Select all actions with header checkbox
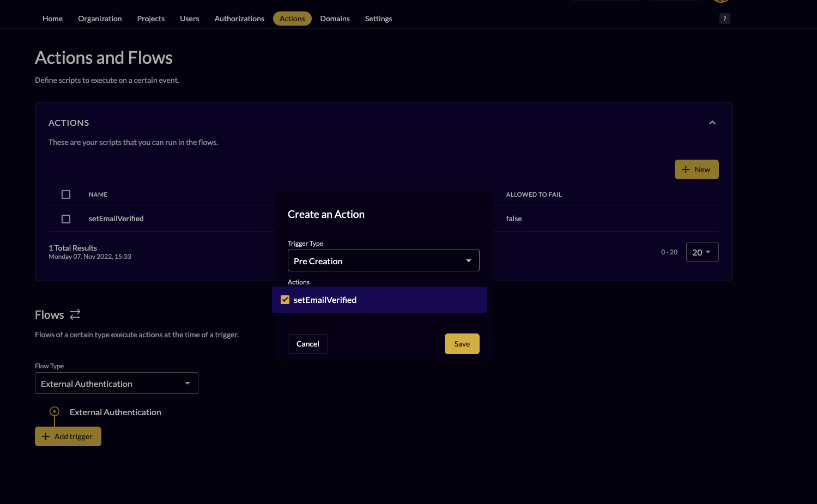Image resolution: width=817 pixels, height=504 pixels. [x=66, y=195]
